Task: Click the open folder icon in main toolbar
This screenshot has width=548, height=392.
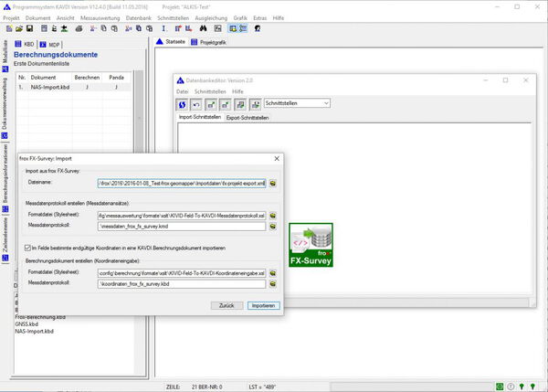Action: coord(18,29)
